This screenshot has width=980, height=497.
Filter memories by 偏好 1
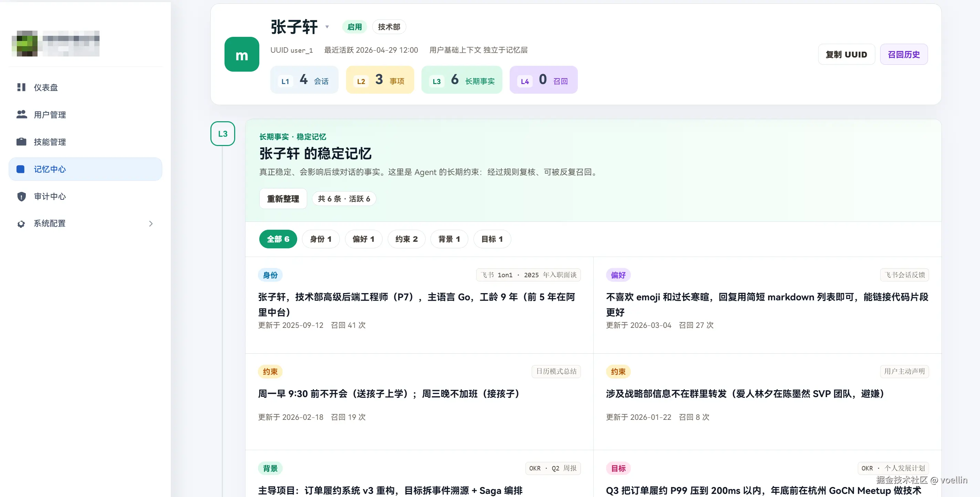click(363, 239)
